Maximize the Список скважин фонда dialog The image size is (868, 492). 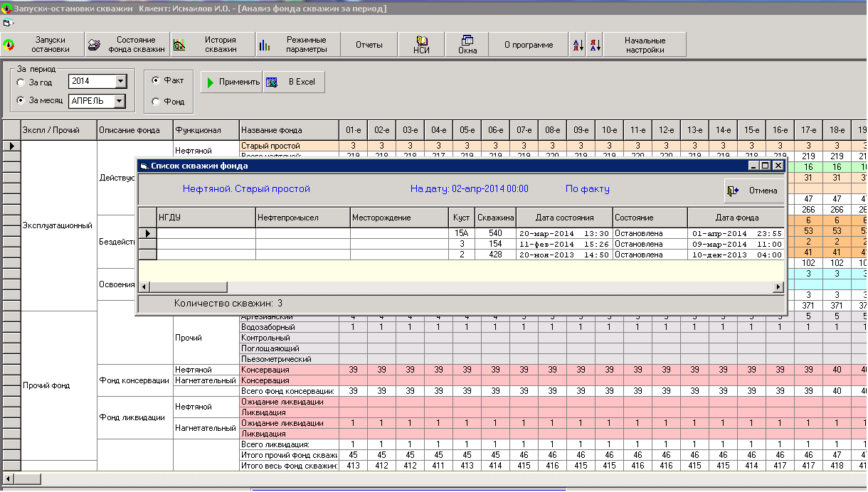coord(766,165)
